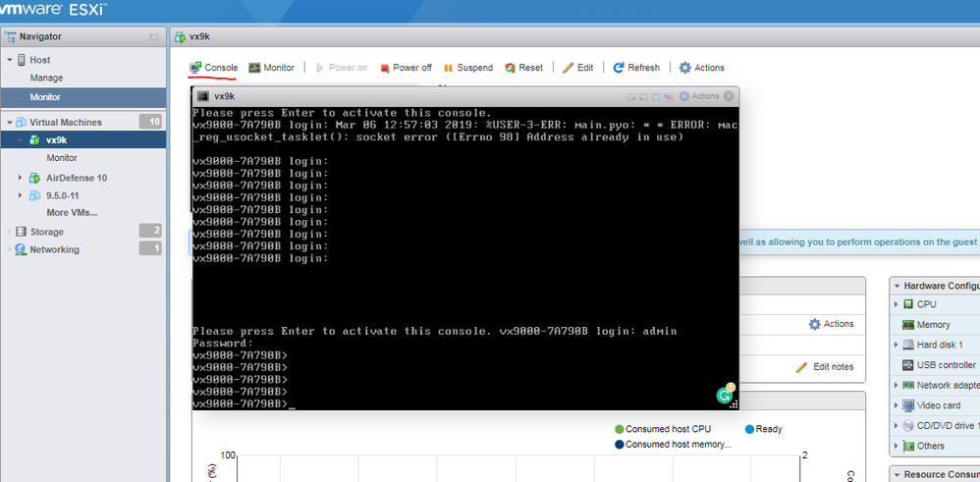
Task: Open Networking in the Navigator
Action: tap(54, 249)
